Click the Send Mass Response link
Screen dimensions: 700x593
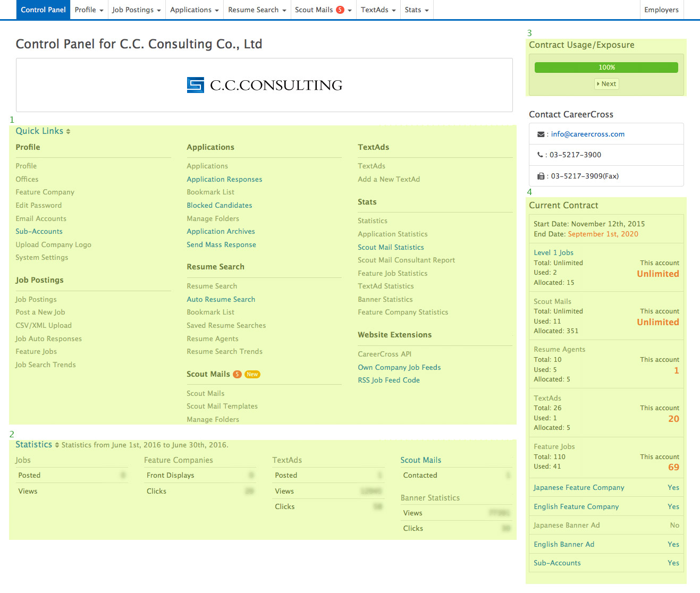tap(221, 245)
